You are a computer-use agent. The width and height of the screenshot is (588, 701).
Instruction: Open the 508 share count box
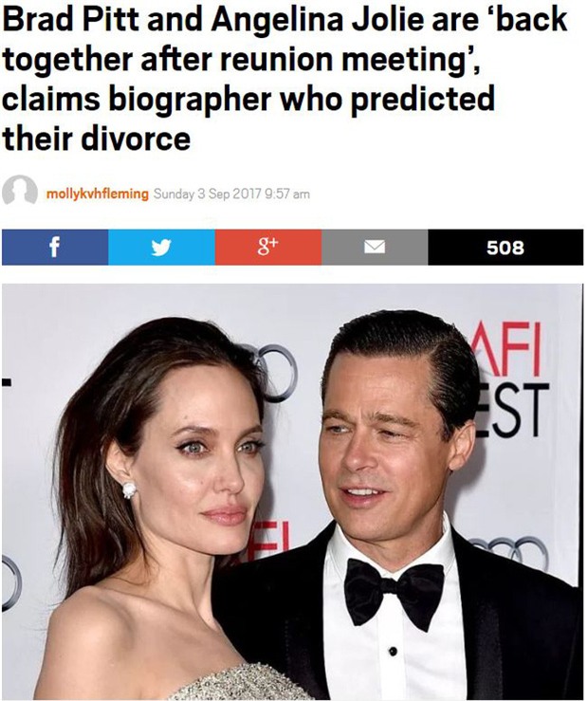pyautogui.click(x=505, y=248)
